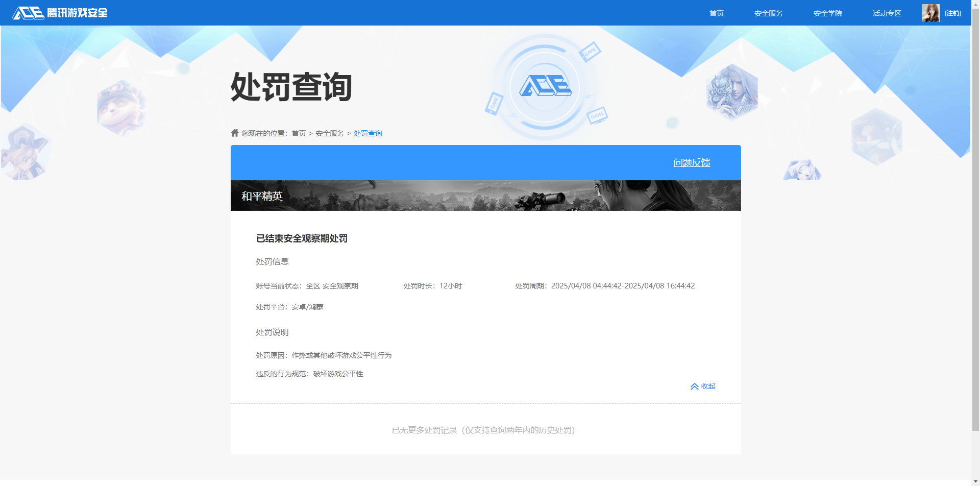Click the scrollbar up arrow

point(975,4)
